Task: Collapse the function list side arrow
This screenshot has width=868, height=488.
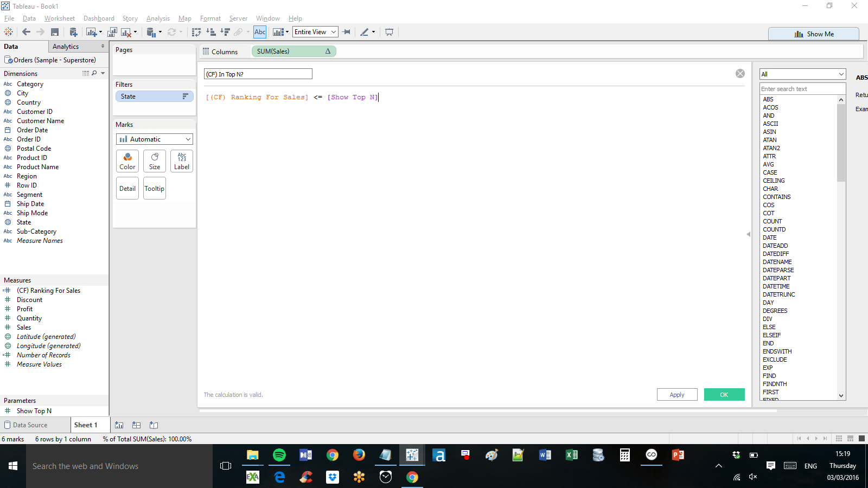Action: tap(749, 234)
